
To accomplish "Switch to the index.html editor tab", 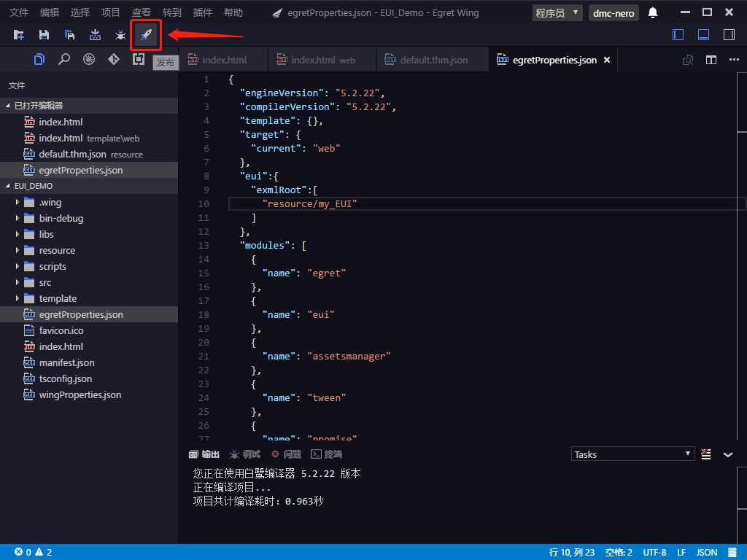I will coord(223,60).
